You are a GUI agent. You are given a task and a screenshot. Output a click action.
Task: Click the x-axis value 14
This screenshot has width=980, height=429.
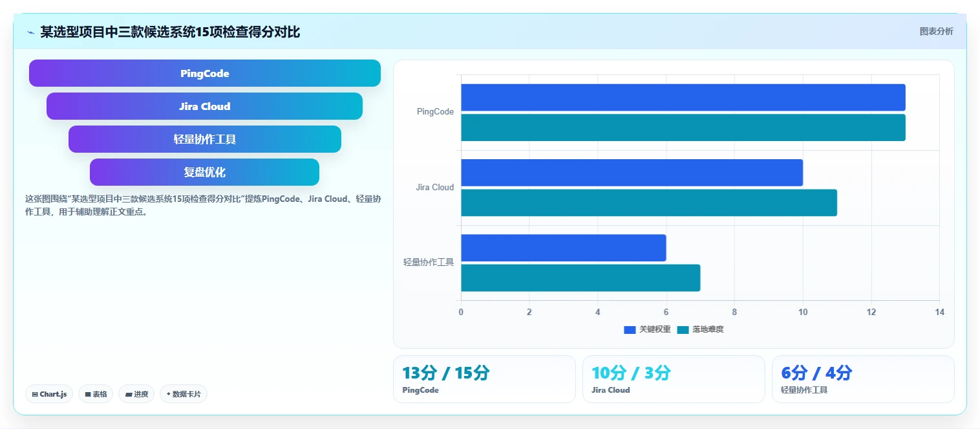pyautogui.click(x=939, y=313)
